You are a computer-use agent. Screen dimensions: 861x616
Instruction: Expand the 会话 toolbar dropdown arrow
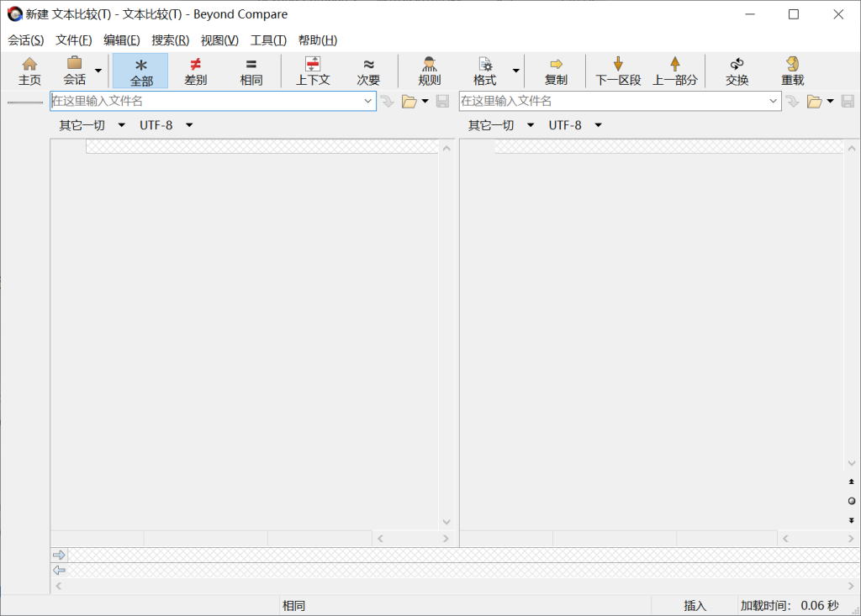coord(98,71)
